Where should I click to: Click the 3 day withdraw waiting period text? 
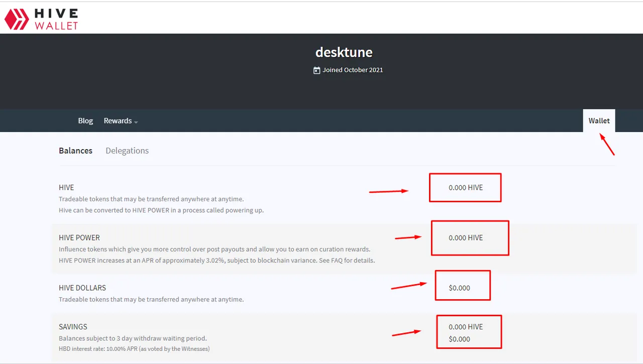133,338
